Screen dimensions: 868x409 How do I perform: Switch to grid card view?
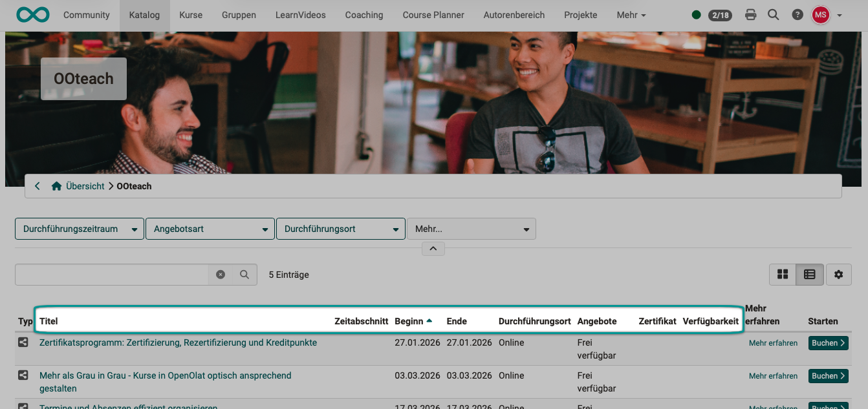782,274
